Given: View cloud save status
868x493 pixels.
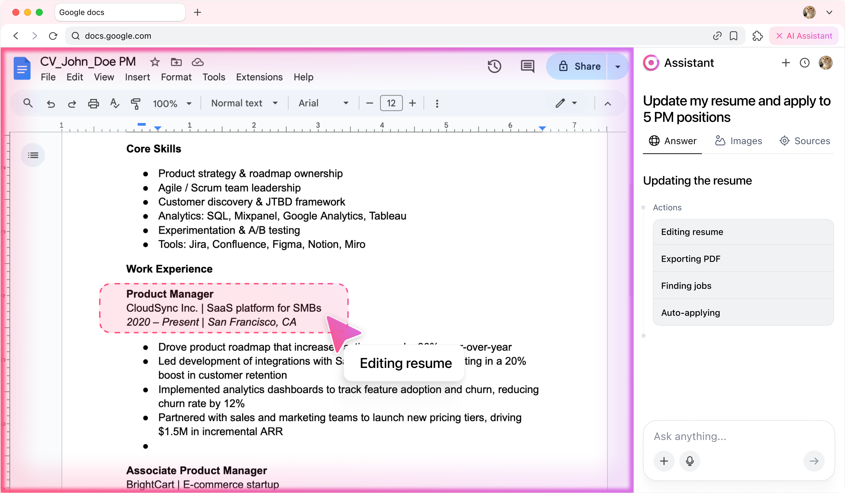Looking at the screenshot, I should coord(198,62).
